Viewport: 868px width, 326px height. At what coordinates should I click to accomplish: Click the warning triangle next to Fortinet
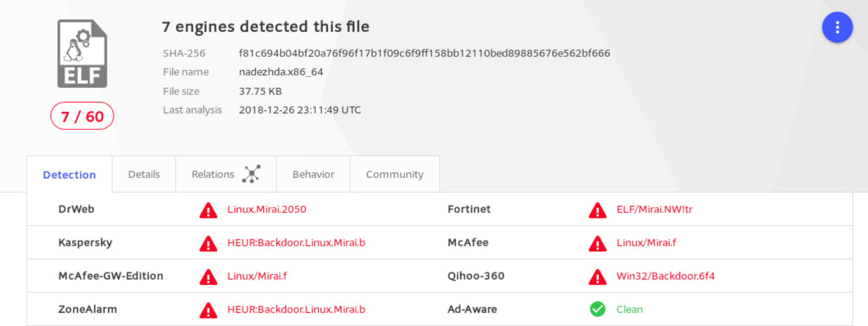598,209
